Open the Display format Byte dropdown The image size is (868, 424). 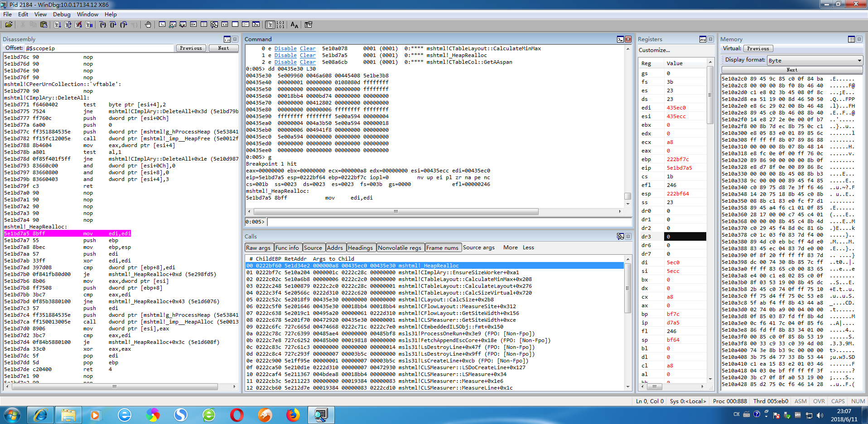click(x=815, y=60)
